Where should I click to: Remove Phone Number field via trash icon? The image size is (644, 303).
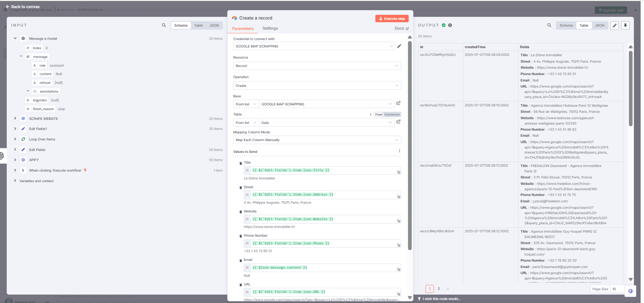(x=240, y=236)
